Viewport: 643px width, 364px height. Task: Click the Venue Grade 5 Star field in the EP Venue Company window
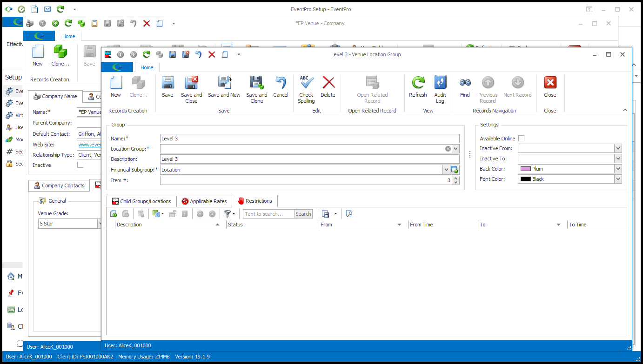coord(68,224)
